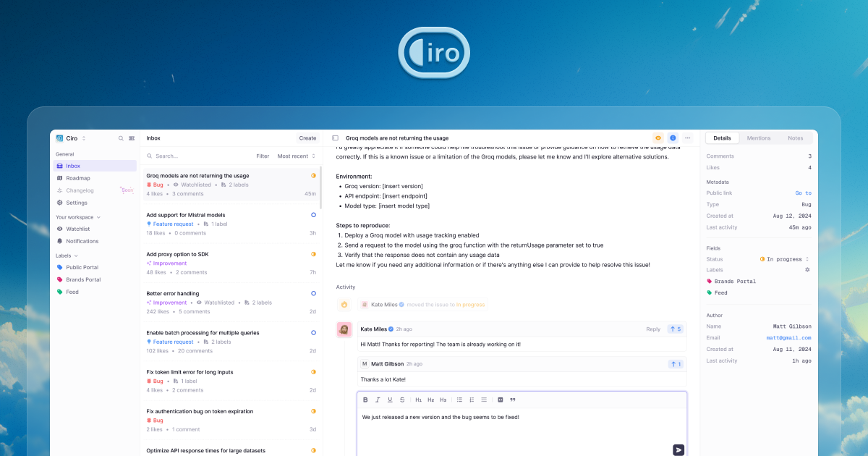
Task: Toggle bold formatting in editor
Action: (365, 400)
